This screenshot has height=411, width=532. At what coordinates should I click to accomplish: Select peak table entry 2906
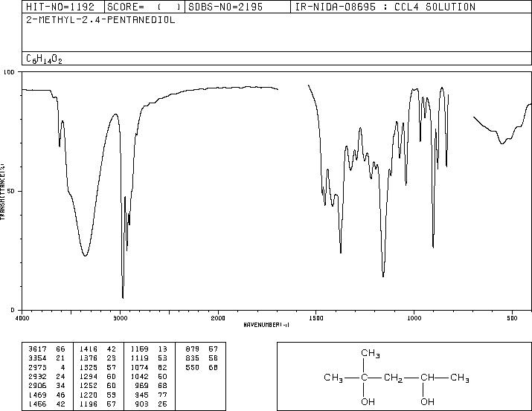point(37,386)
